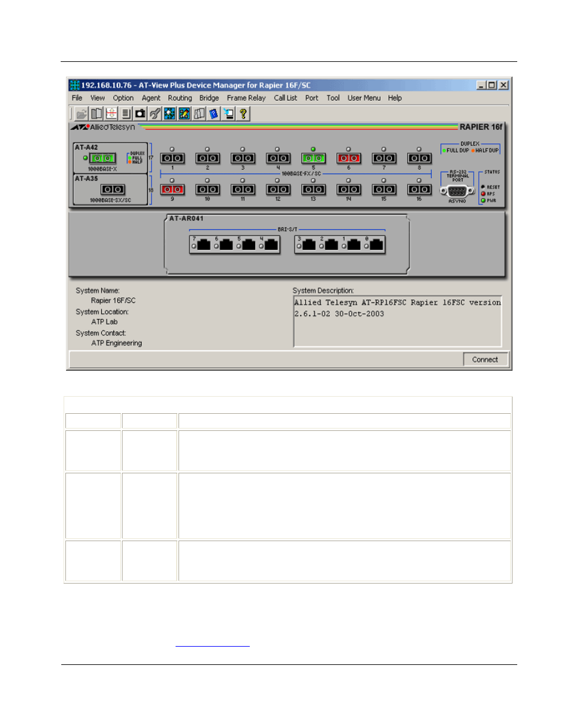562x728 pixels.
Task: Click the Rapier 16F/SC system name
Action: [113, 301]
